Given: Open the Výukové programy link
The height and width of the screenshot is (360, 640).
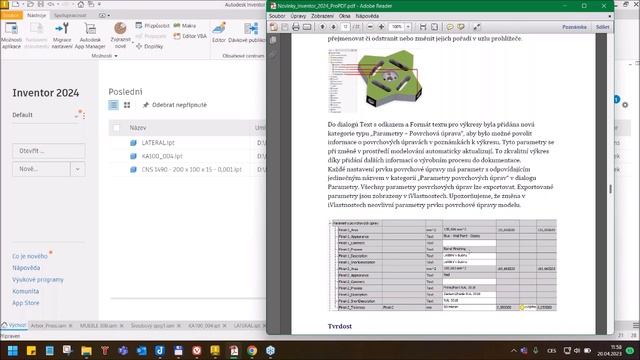Looking at the screenshot, I should click(38, 280).
